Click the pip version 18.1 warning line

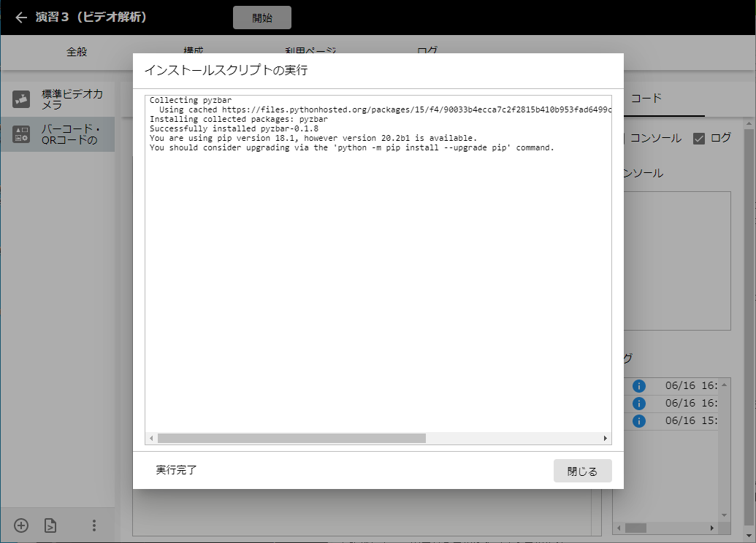click(313, 138)
